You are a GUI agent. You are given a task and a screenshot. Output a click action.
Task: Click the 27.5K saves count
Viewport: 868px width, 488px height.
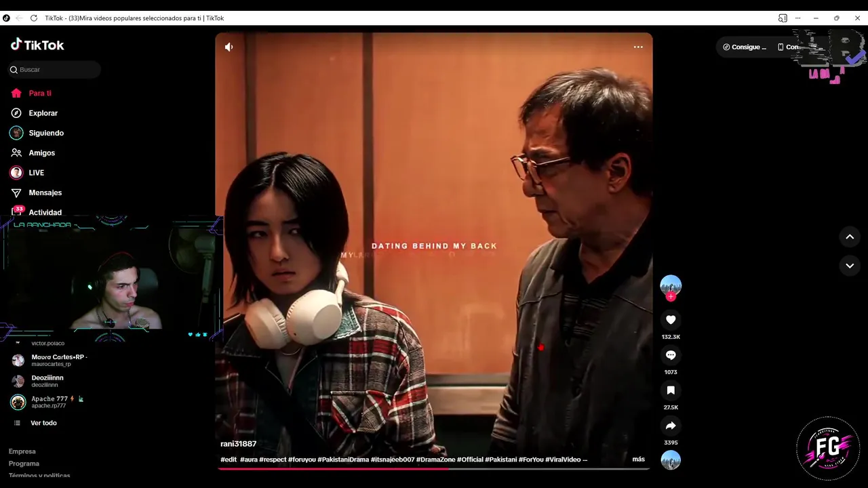(671, 407)
